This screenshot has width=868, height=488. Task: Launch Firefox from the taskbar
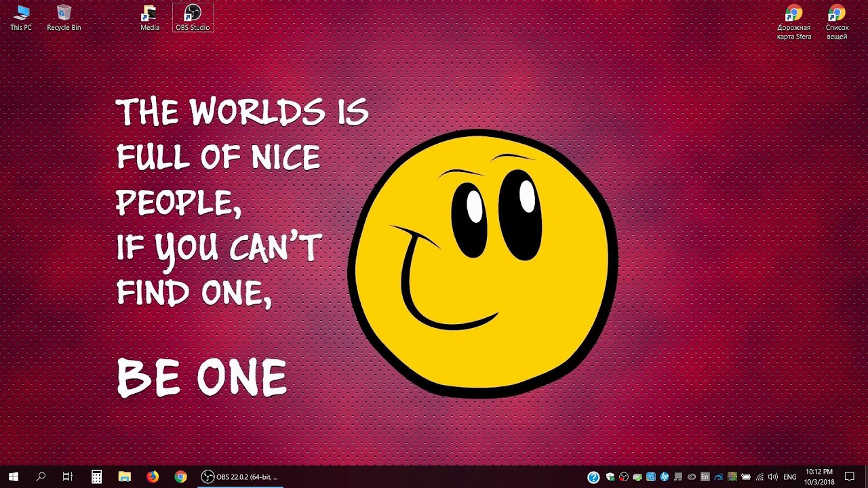click(x=153, y=476)
